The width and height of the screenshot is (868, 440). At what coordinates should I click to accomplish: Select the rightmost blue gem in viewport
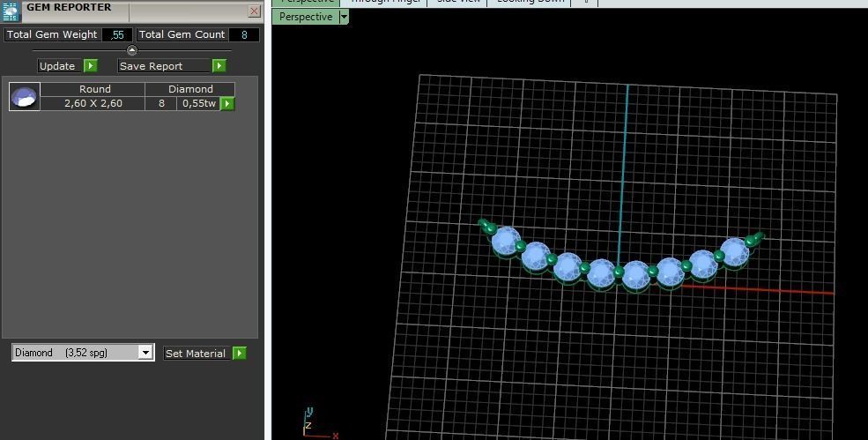[x=735, y=251]
